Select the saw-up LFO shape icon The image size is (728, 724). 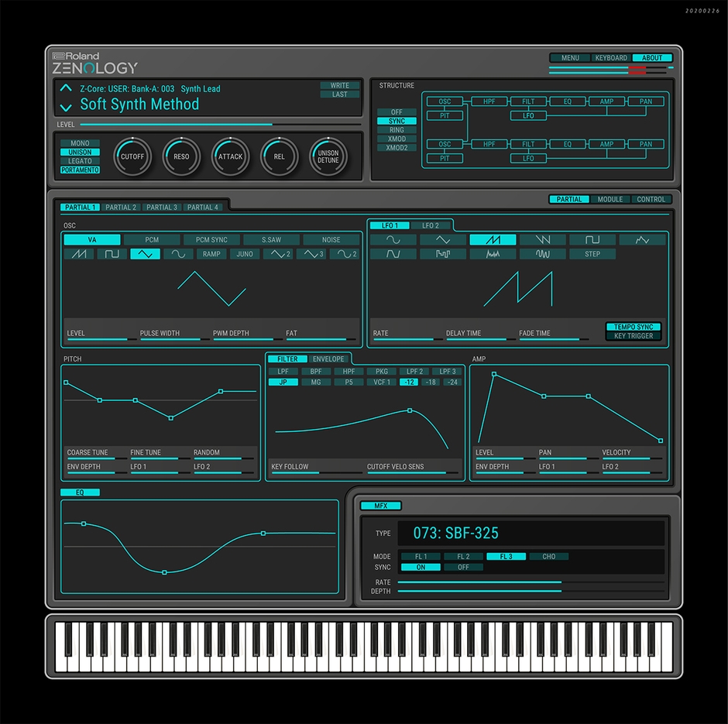493,239
